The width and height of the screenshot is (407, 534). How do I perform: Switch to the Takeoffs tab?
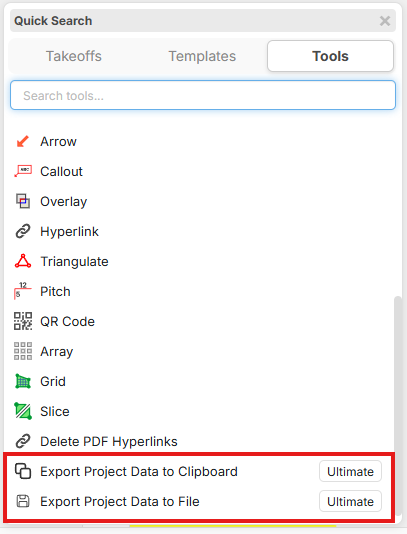click(74, 56)
